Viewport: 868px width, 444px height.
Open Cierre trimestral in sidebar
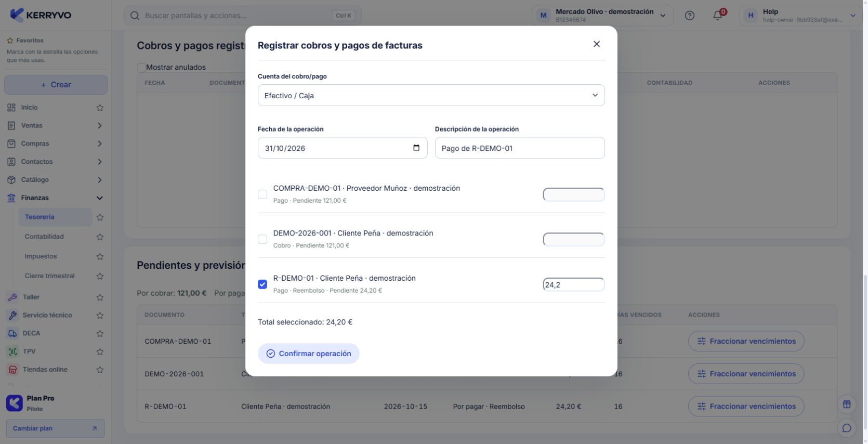point(49,276)
